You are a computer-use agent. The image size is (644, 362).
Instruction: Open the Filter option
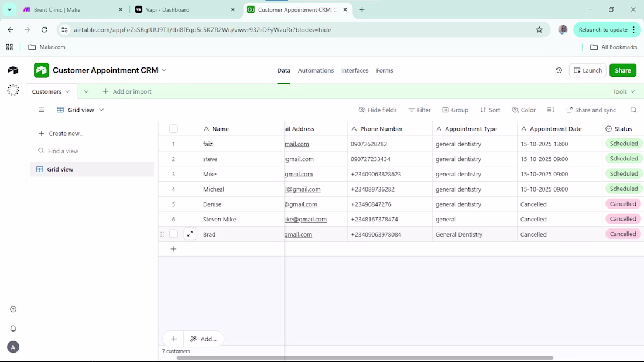[x=419, y=110]
